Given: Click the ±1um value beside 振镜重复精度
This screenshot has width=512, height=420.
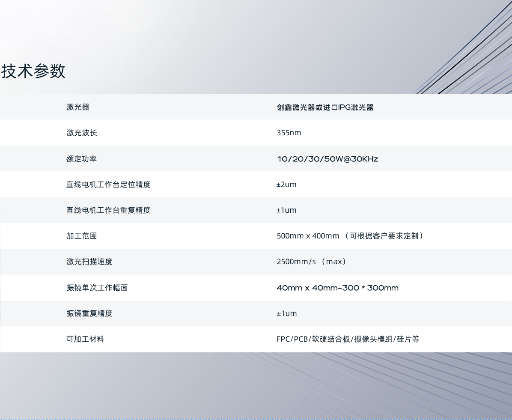Looking at the screenshot, I should click(287, 313).
